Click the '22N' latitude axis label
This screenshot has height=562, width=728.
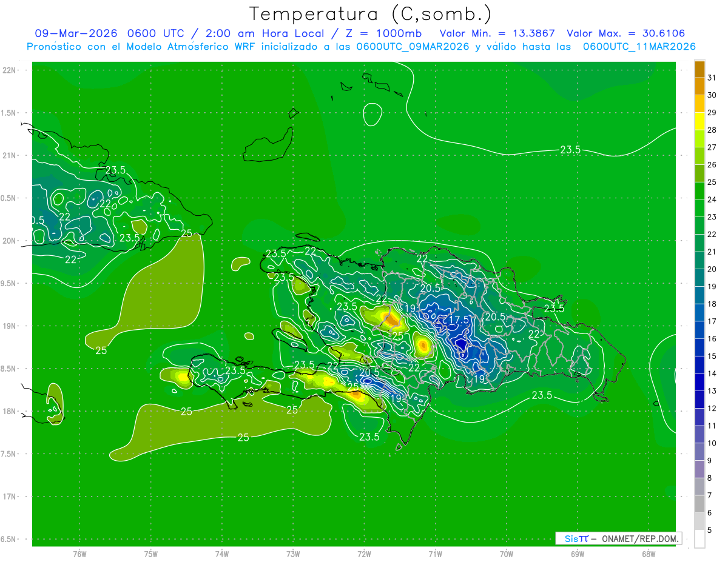(x=10, y=70)
